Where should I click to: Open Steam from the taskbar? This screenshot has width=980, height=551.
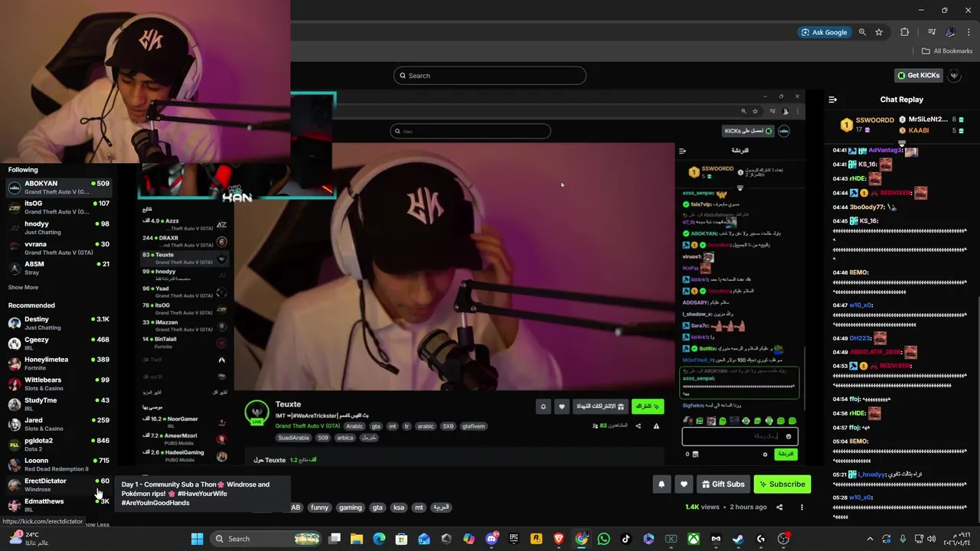(738, 539)
